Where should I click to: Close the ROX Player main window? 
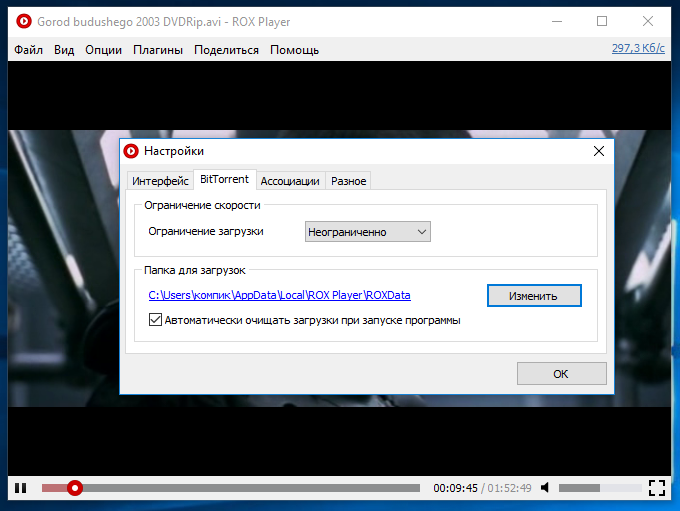648,21
